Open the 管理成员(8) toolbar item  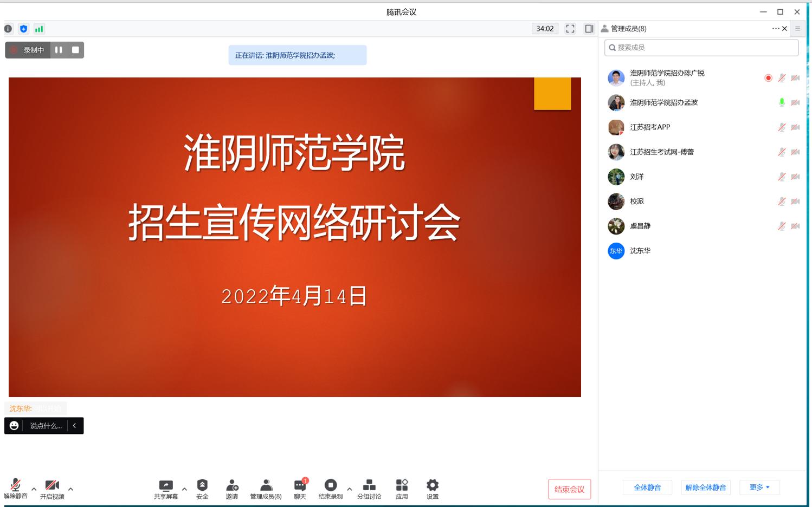(266, 485)
